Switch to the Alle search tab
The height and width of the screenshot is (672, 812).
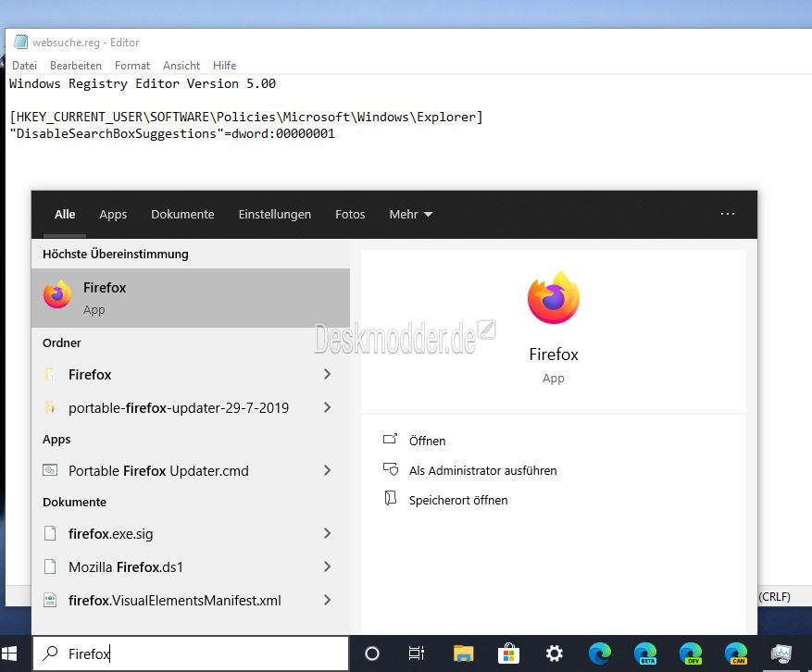[x=65, y=215]
